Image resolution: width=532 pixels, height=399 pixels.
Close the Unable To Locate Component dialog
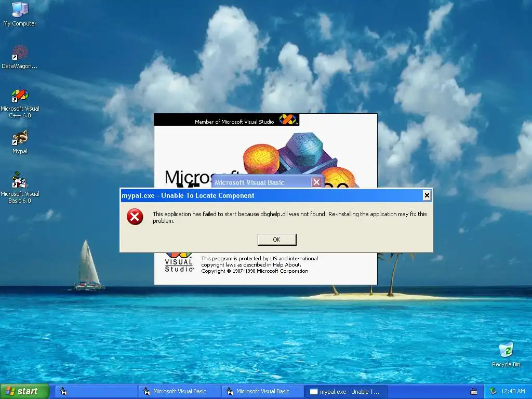427,195
